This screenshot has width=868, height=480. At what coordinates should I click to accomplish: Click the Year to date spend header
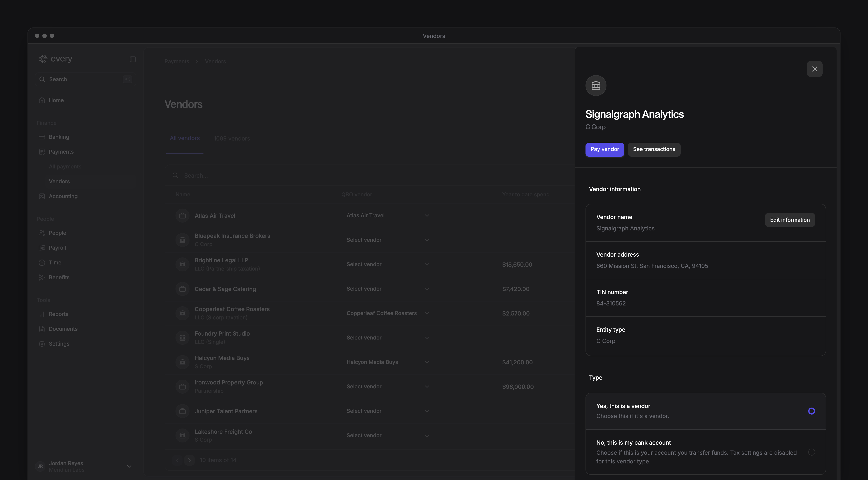526,194
